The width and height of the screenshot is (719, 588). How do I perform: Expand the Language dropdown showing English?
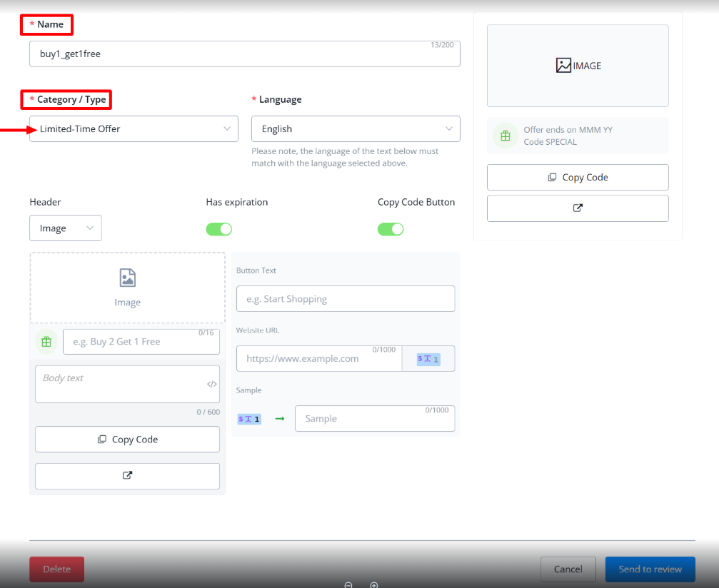click(x=356, y=129)
